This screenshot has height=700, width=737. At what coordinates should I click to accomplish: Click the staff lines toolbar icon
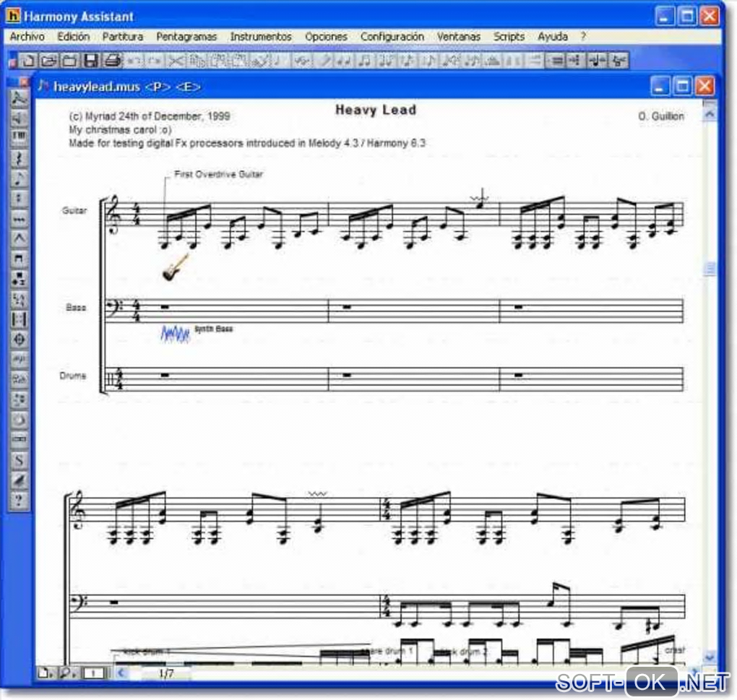[x=556, y=60]
